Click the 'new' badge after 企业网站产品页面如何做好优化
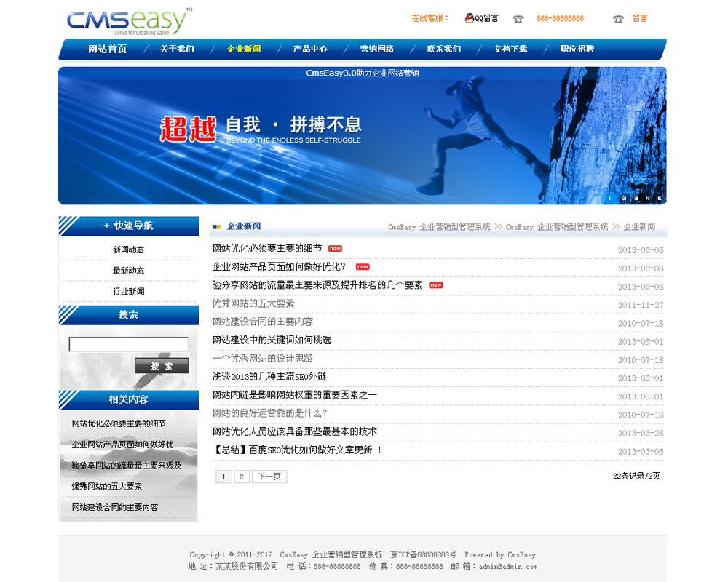 [363, 267]
